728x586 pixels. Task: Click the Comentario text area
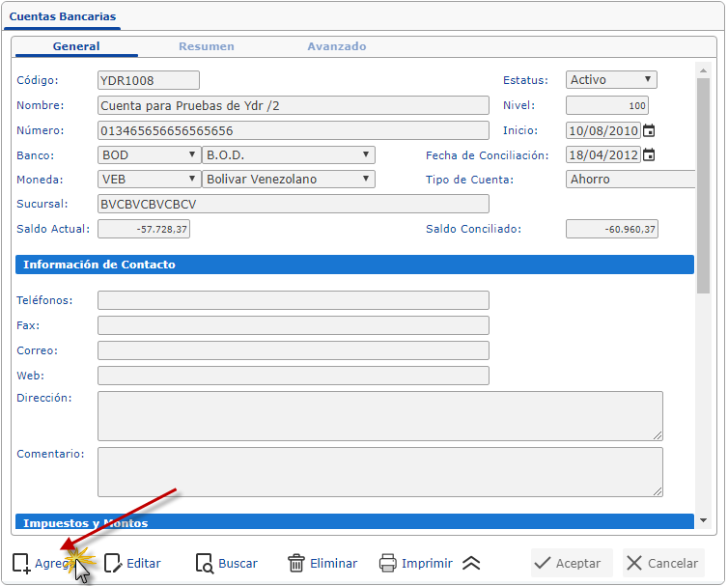tap(379, 471)
